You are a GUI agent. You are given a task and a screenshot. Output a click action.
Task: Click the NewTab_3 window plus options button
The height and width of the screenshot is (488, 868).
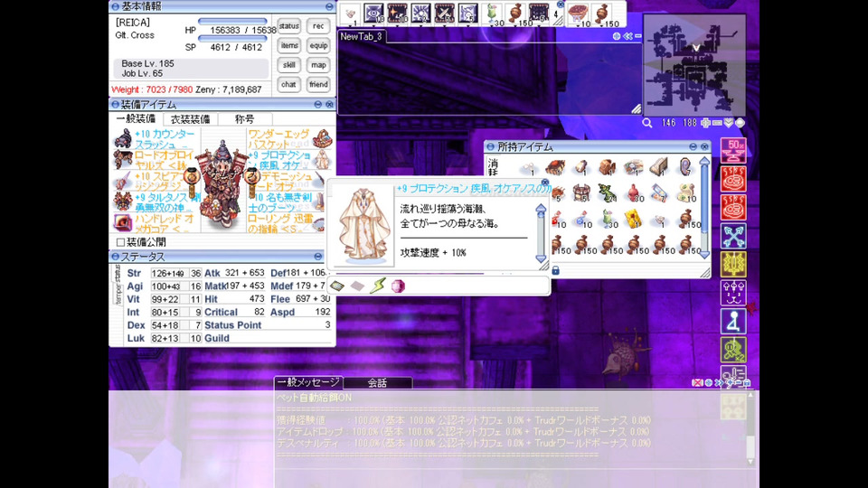pyautogui.click(x=616, y=36)
